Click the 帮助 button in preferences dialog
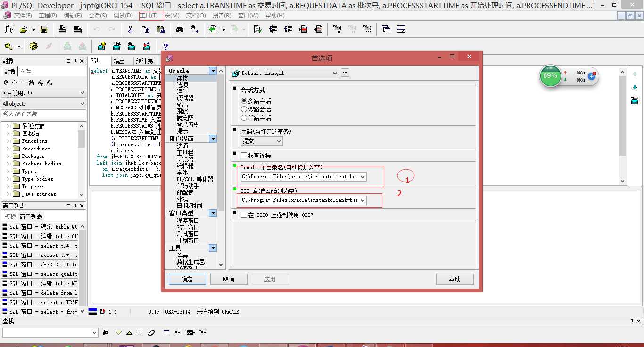 tap(455, 279)
